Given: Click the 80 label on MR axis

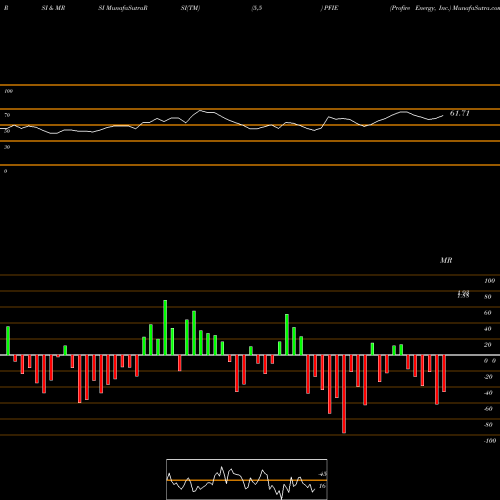Looking at the screenshot, I should pyautogui.click(x=488, y=297).
